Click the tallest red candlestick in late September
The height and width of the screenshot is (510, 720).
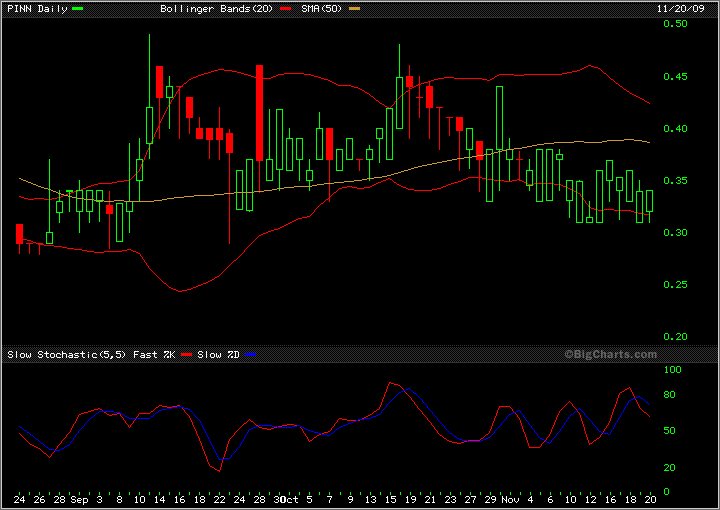pyautogui.click(x=259, y=112)
